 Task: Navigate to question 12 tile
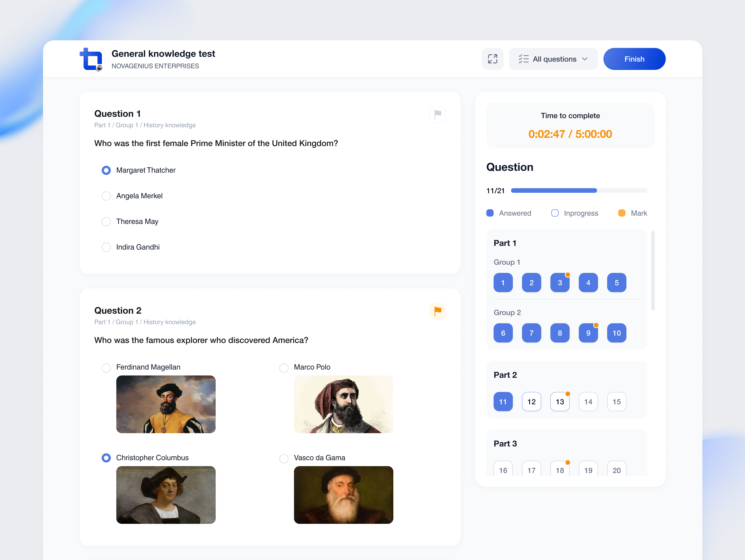pyautogui.click(x=531, y=402)
